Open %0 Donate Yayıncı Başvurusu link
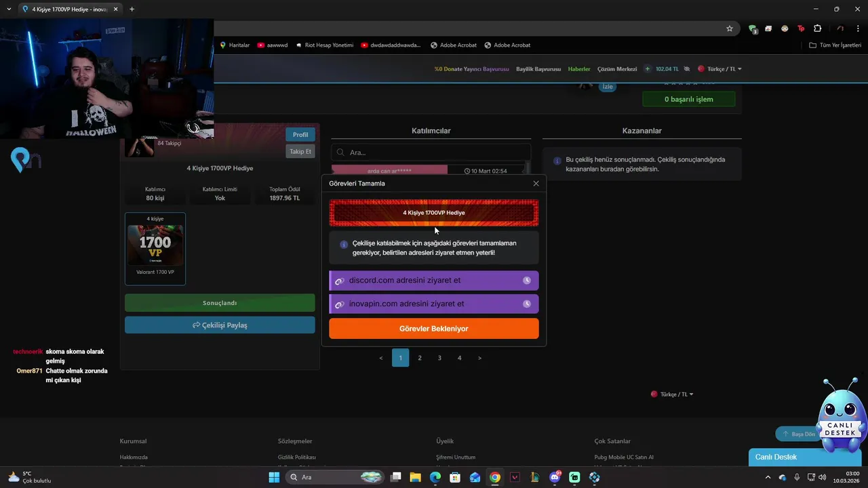Screen dimensions: 868x488 (471, 69)
